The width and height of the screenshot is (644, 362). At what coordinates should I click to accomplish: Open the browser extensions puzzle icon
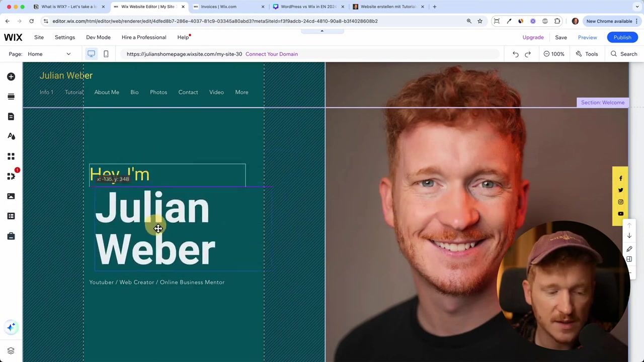[557, 21]
